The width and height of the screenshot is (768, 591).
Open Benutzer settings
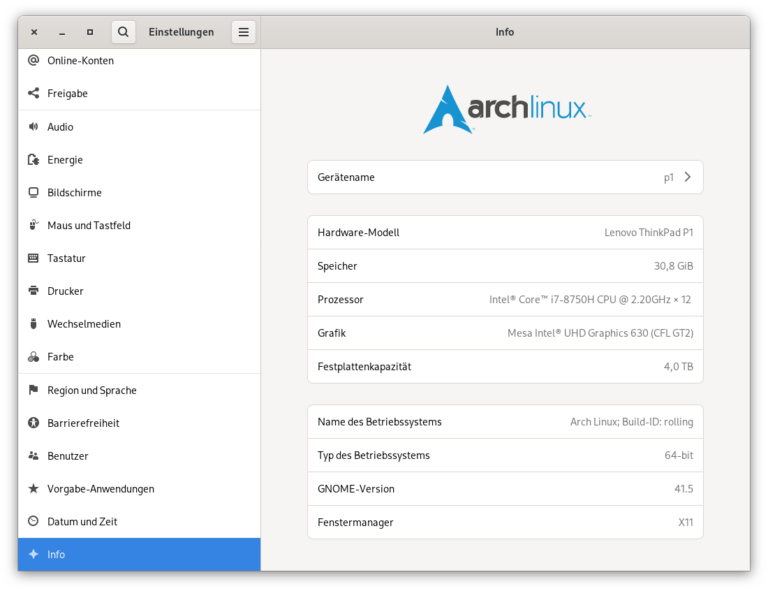(x=139, y=456)
